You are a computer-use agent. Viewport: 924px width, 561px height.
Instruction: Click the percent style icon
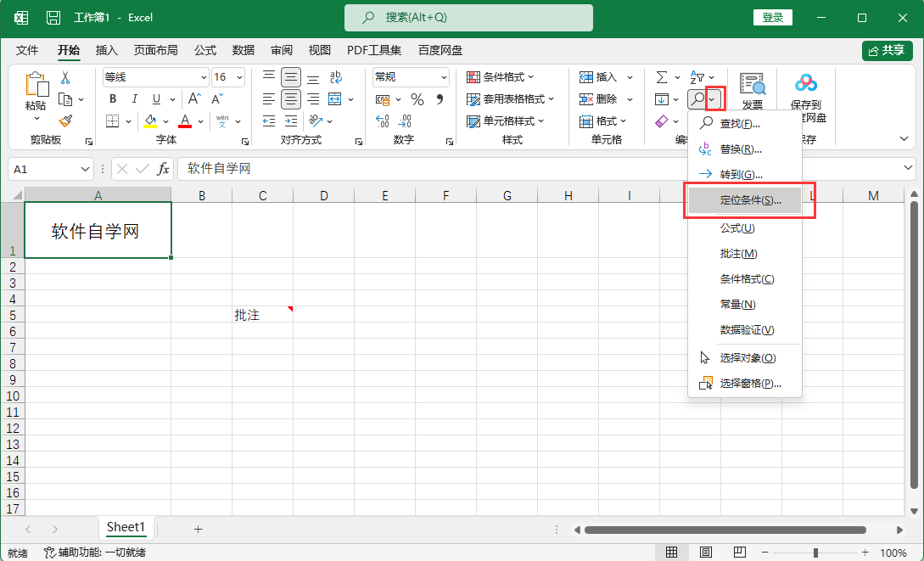point(416,98)
